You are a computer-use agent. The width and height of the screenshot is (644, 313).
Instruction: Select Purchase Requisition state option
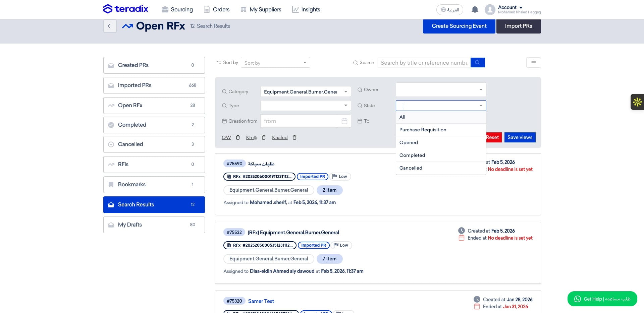[x=441, y=130]
